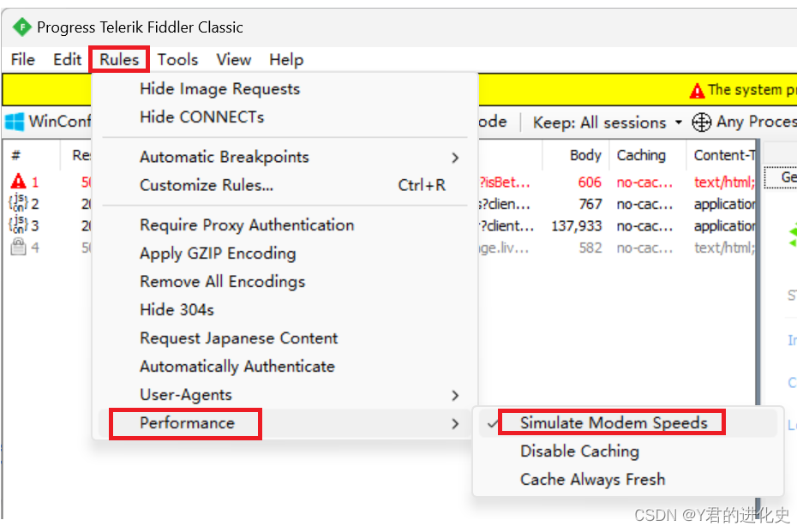Toggle Simulate Modem Speeds option

pyautogui.click(x=628, y=423)
